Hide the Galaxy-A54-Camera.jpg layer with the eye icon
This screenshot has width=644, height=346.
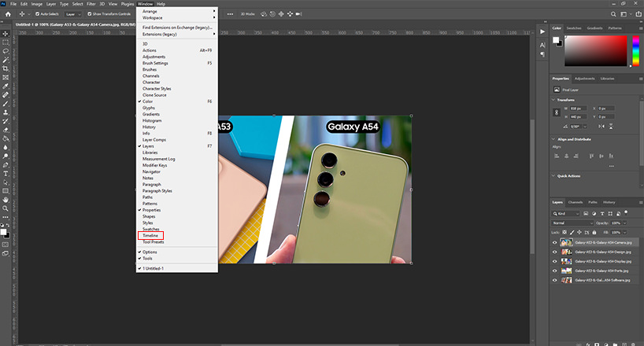554,242
